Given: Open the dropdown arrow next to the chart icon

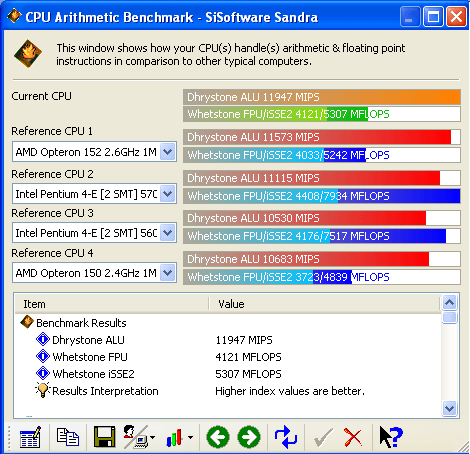Looking at the screenshot, I should tap(190, 437).
